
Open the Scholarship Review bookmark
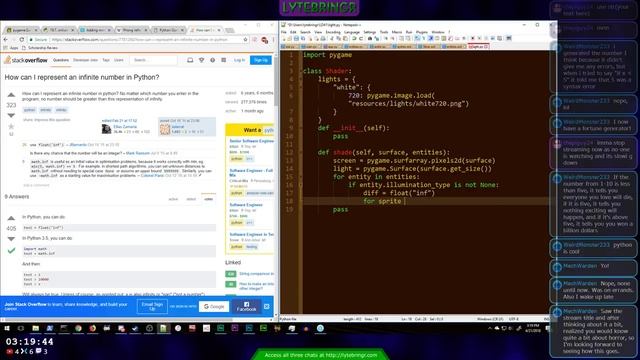(40, 48)
